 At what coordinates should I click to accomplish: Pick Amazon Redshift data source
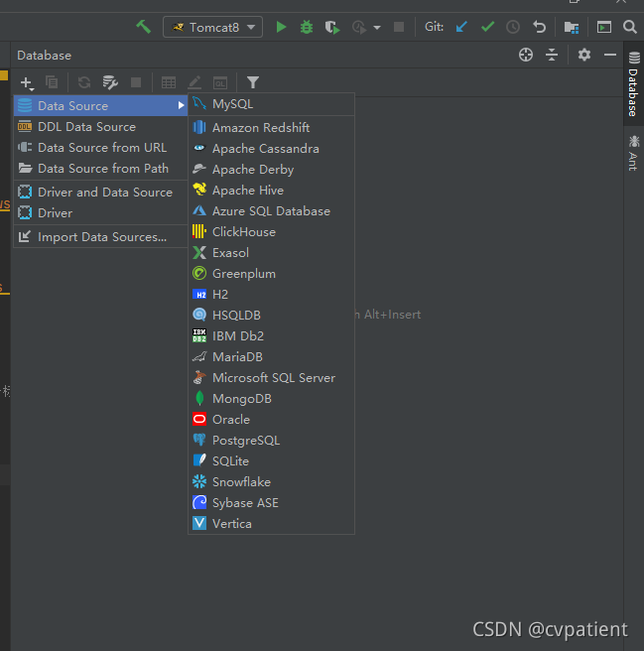[x=272, y=127]
